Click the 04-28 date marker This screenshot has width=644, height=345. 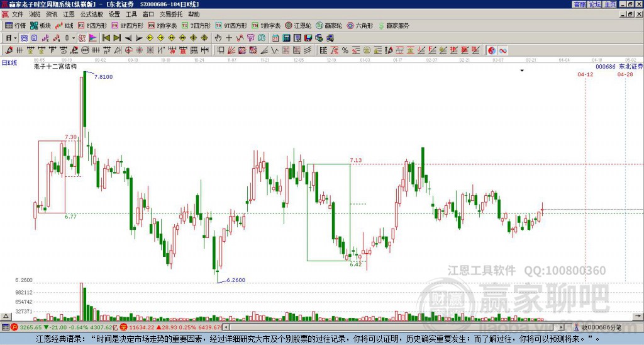click(625, 74)
